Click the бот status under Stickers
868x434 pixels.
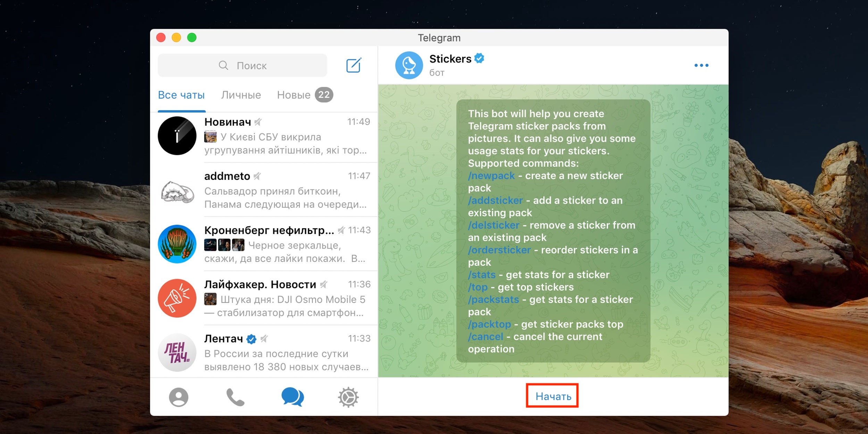coord(437,73)
